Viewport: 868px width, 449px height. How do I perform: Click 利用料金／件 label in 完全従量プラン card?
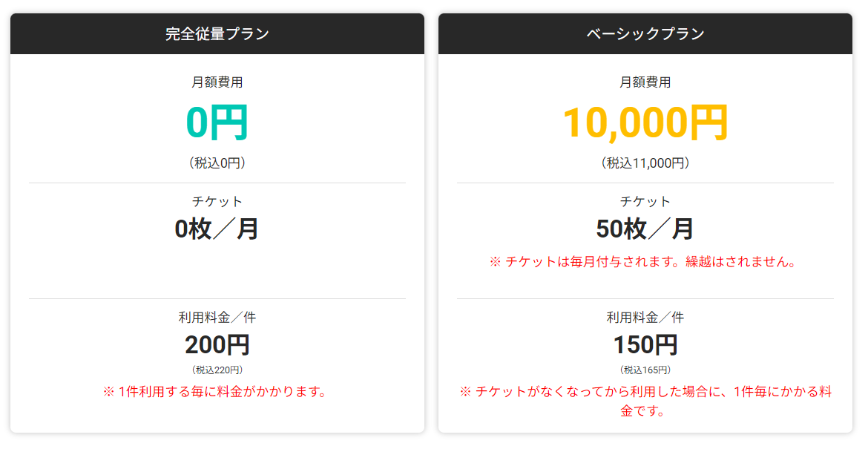(217, 318)
